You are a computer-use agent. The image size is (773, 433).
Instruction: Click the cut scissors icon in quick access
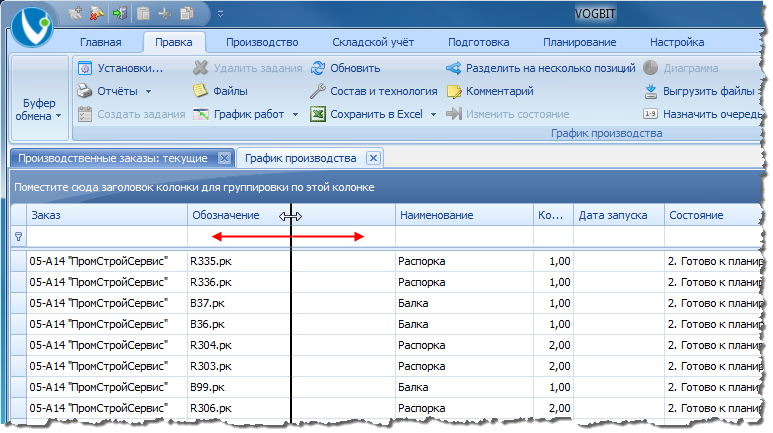point(165,13)
